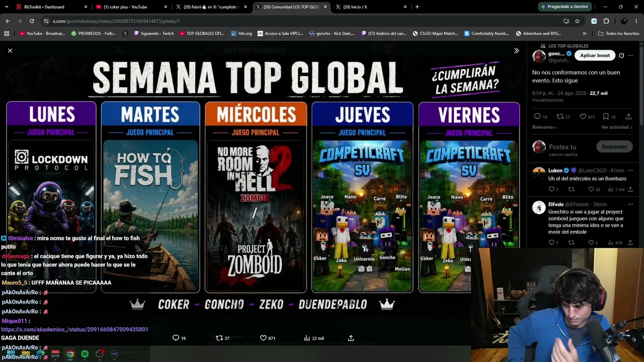Close the photo viewer with the X icon
This screenshot has width=644, height=362.
[x=10, y=50]
